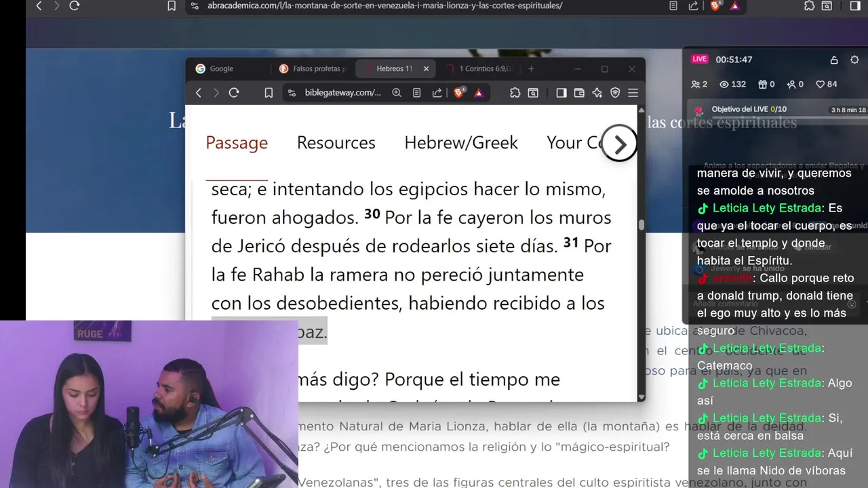Select the Hebreos 11 tab
This screenshot has height=488, width=868.
pyautogui.click(x=396, y=68)
